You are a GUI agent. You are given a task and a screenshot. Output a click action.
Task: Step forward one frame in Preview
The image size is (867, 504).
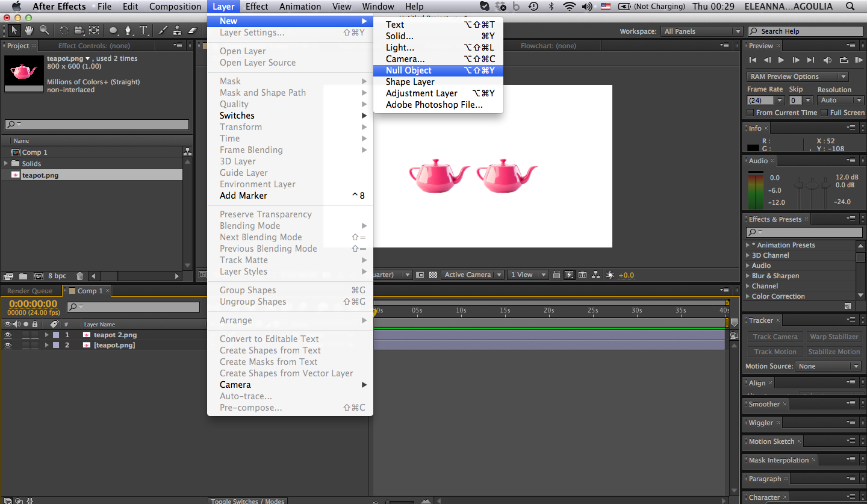click(x=796, y=60)
